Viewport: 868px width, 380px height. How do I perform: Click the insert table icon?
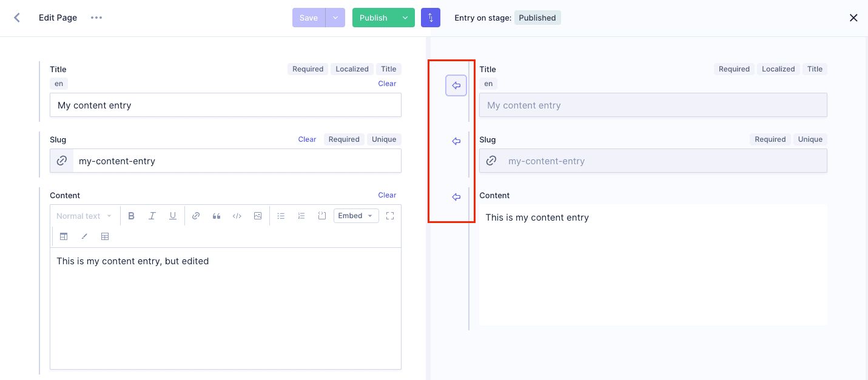coord(105,236)
